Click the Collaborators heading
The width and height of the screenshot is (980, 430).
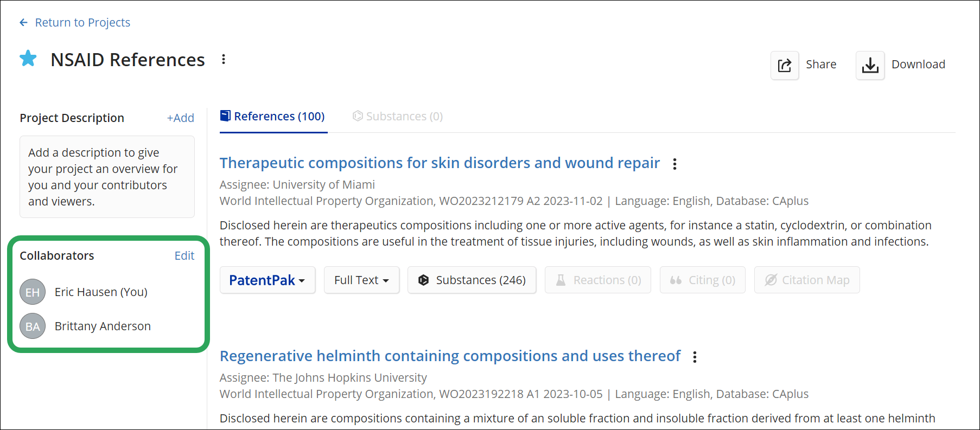(x=56, y=255)
